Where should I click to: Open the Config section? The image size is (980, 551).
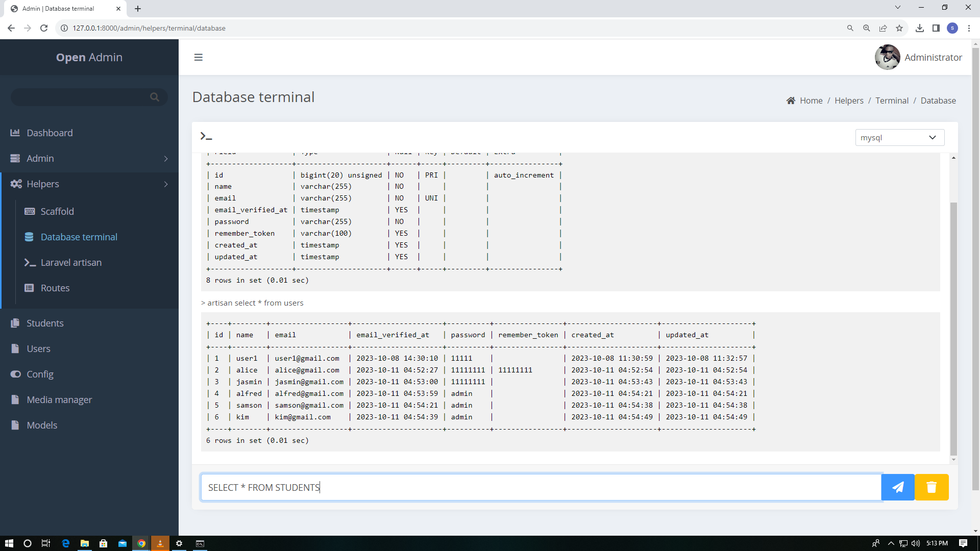click(x=39, y=374)
